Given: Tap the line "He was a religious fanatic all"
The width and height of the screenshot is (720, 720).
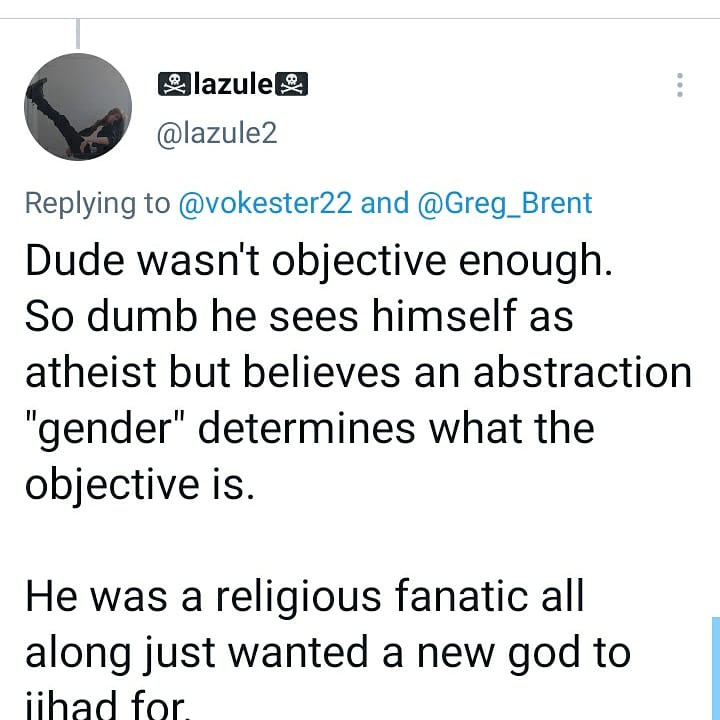Looking at the screenshot, I should (304, 597).
